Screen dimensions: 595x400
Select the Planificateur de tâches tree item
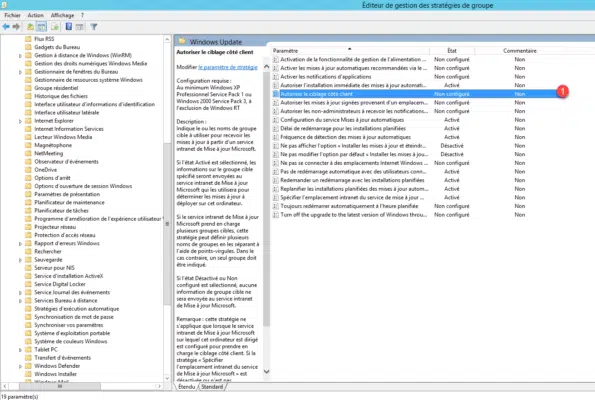61,210
